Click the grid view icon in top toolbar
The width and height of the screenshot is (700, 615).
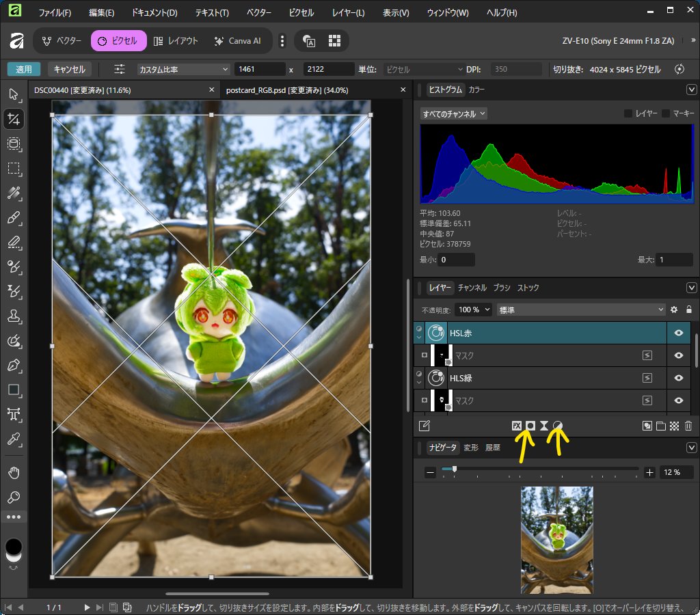click(x=334, y=40)
